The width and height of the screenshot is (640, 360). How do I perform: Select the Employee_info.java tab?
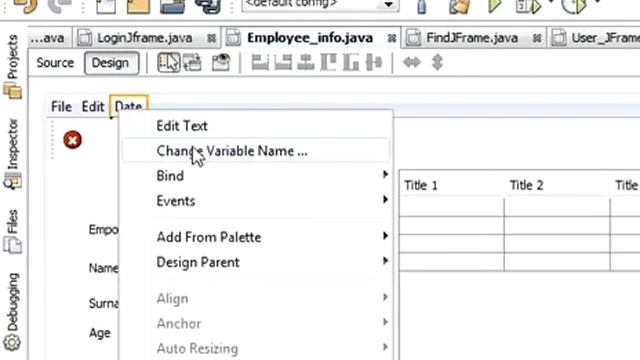(310, 38)
